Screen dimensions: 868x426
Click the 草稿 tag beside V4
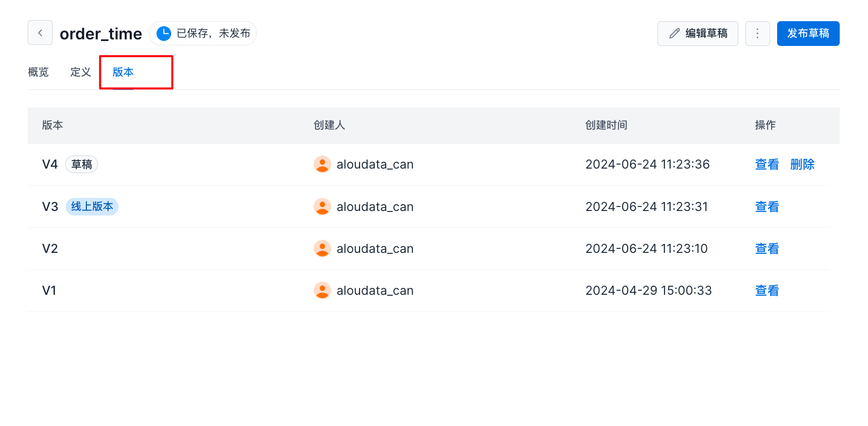pos(81,164)
